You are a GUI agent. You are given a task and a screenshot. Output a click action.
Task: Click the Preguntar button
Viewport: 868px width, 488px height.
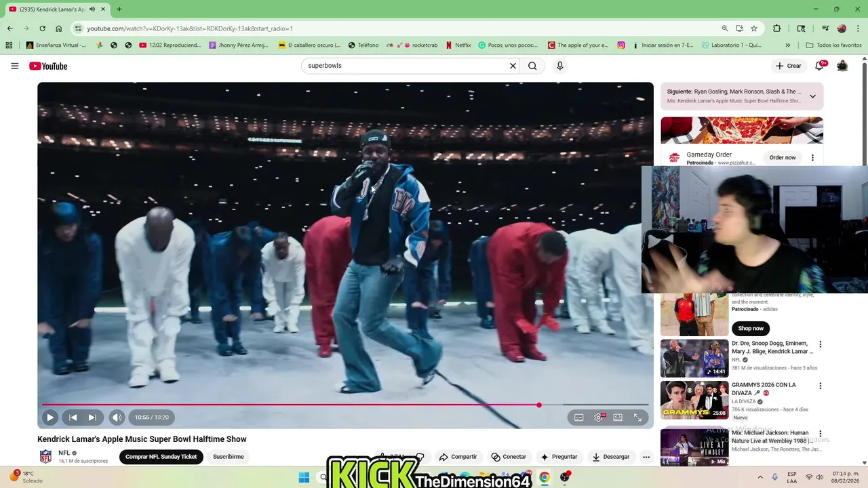click(x=559, y=457)
